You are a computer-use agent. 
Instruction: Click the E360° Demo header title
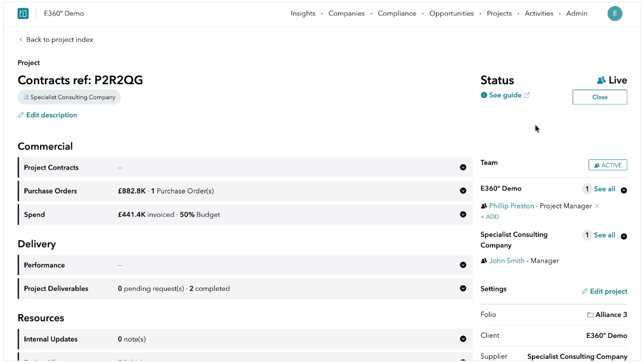[x=64, y=14]
